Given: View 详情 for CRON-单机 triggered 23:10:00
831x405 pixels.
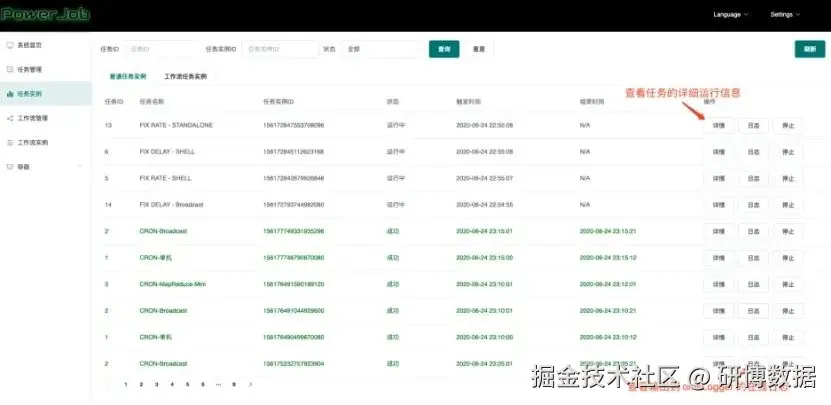Looking at the screenshot, I should (719, 338).
